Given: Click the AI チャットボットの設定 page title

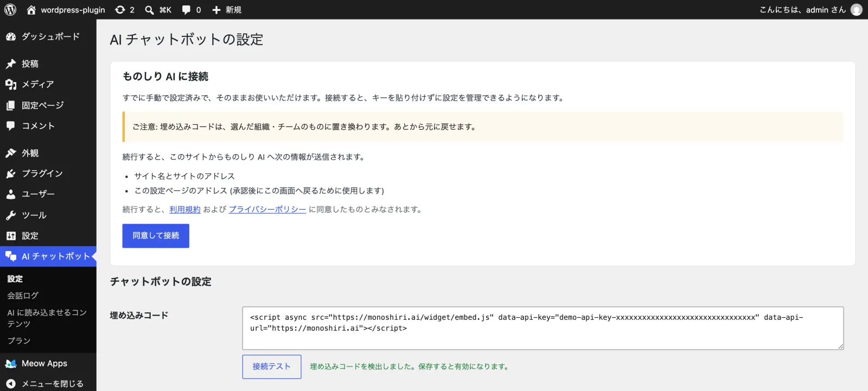Looking at the screenshot, I should [187, 40].
